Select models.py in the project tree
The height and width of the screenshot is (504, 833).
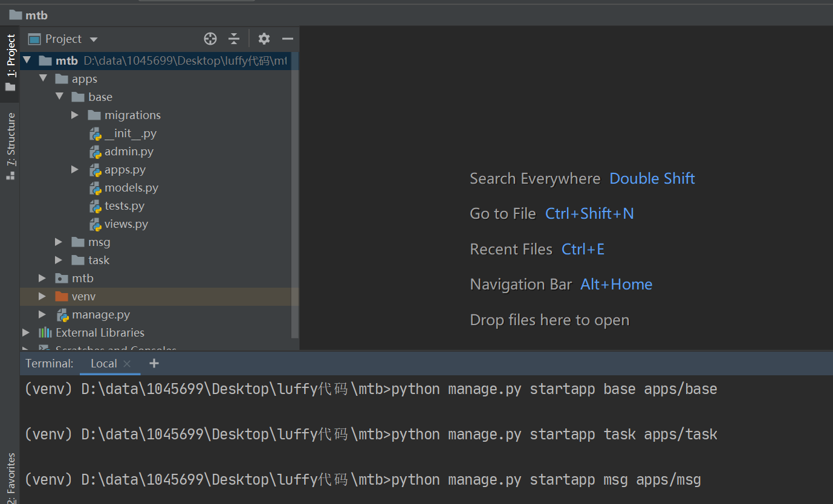coord(131,187)
